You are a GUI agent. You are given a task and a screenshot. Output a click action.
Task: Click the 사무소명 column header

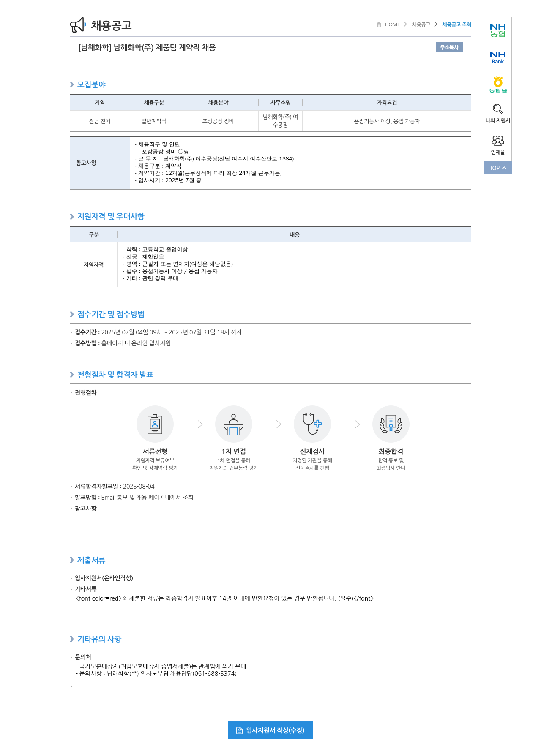(280, 103)
